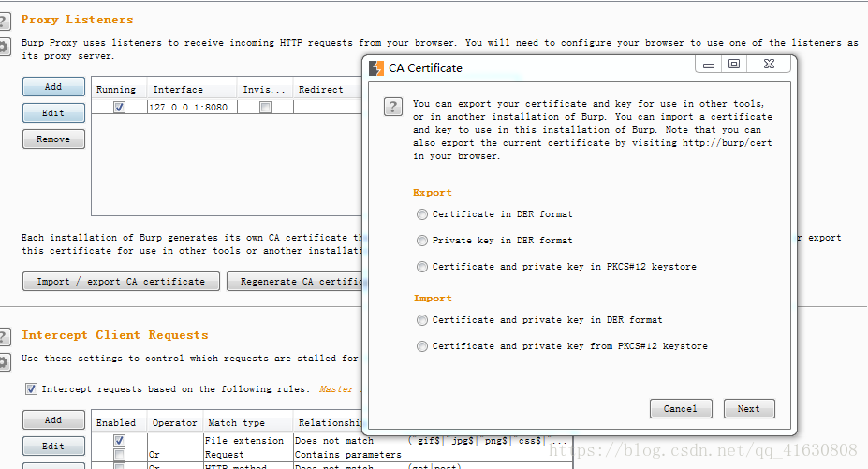Image resolution: width=868 pixels, height=469 pixels.
Task: Click Match type column header
Action: pos(248,422)
